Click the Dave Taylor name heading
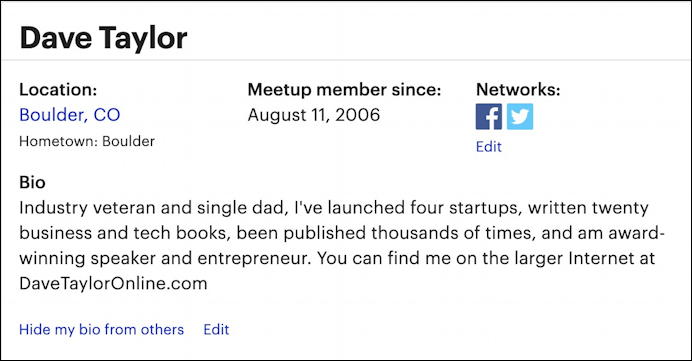The image size is (692, 361). [104, 38]
